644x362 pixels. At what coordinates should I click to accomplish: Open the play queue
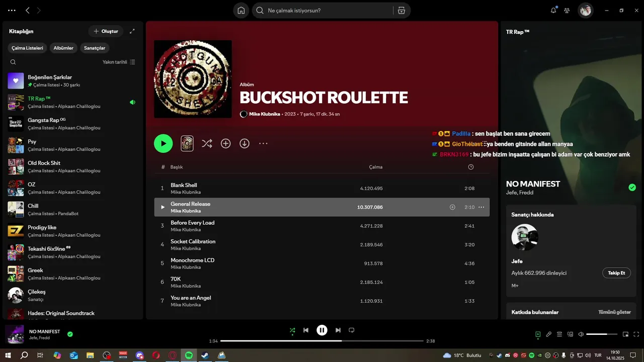pyautogui.click(x=559, y=334)
